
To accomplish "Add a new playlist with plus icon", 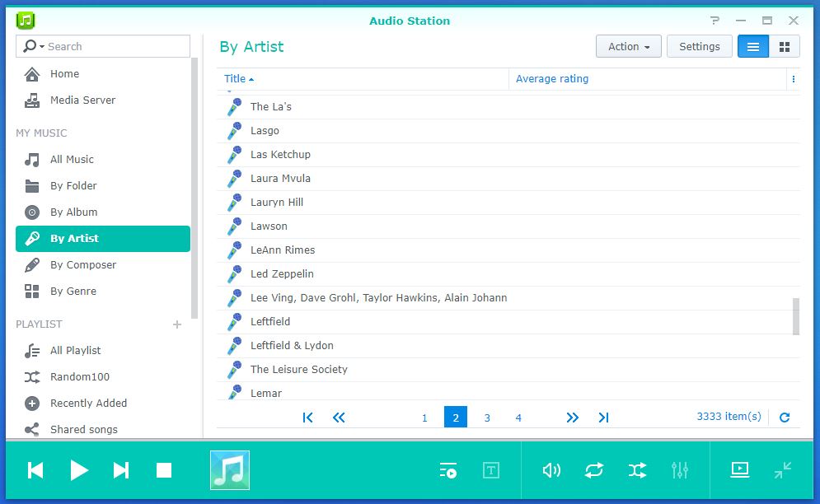I will coord(177,324).
